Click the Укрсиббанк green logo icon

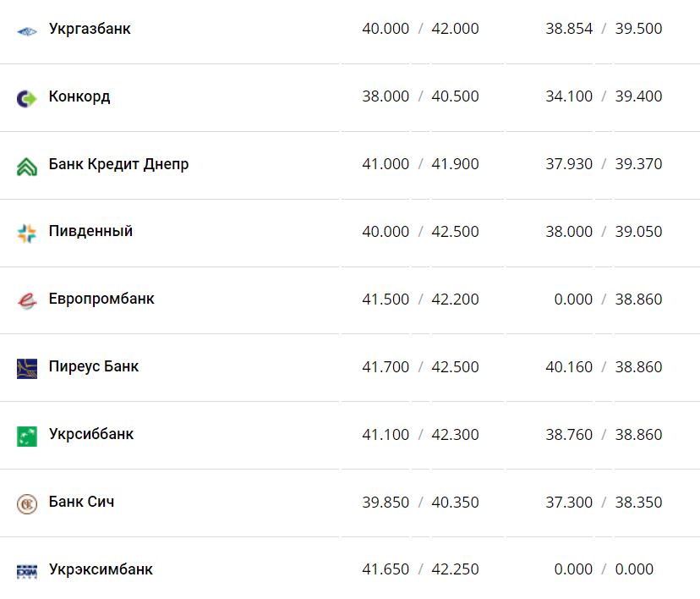point(27,436)
